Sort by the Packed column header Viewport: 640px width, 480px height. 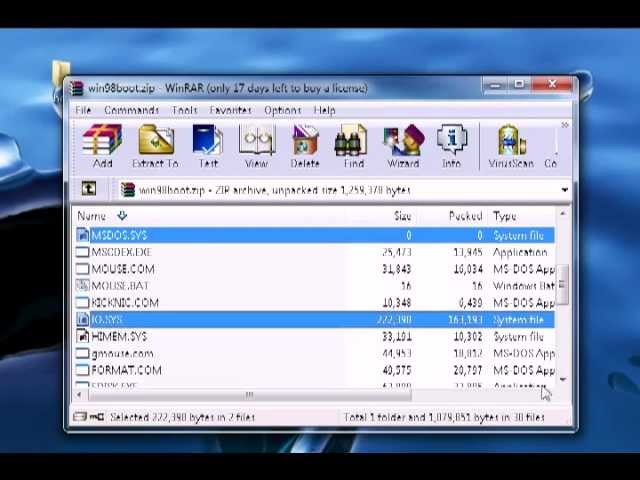(465, 216)
